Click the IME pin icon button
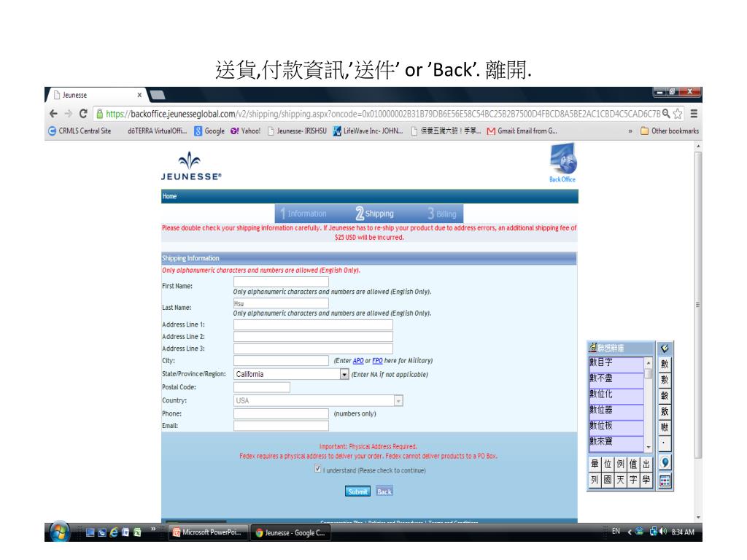Viewport: 747px width, 560px height. click(x=665, y=462)
